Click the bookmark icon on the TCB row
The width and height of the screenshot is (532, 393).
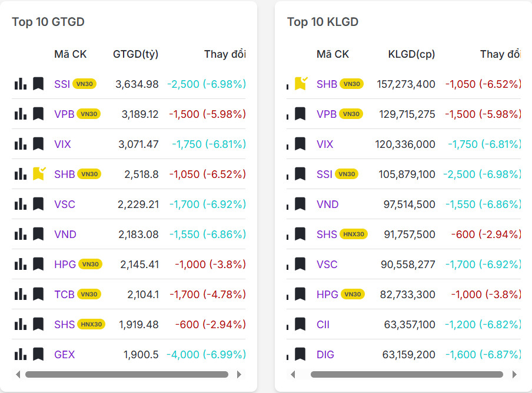(38, 294)
